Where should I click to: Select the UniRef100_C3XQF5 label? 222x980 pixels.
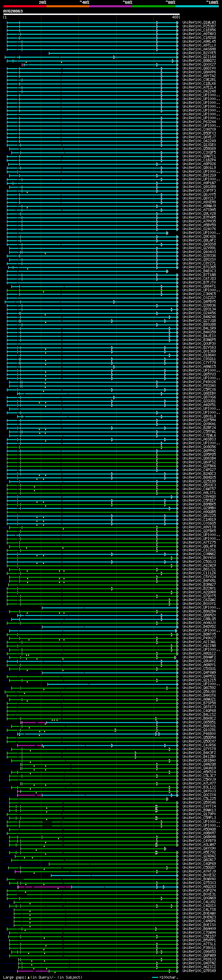pyautogui.click(x=199, y=152)
